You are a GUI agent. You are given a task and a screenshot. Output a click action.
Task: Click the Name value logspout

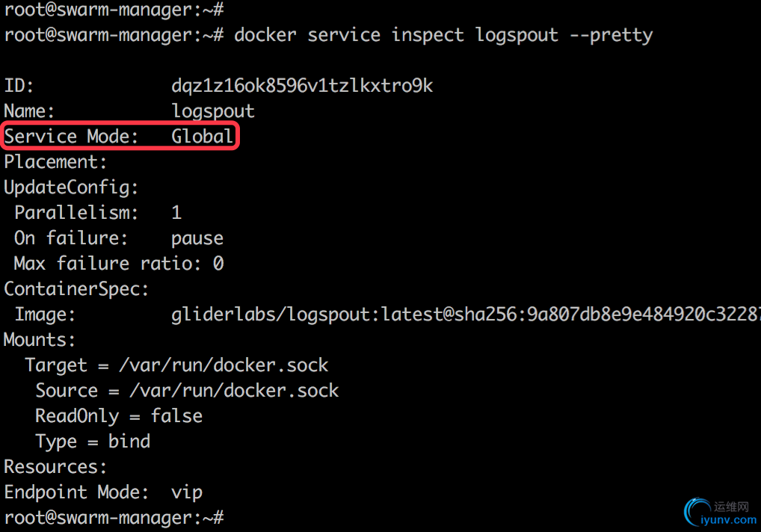pyautogui.click(x=213, y=111)
